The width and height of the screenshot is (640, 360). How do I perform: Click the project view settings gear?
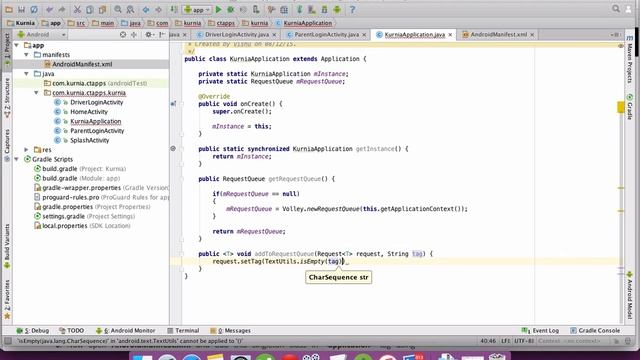[x=149, y=35]
